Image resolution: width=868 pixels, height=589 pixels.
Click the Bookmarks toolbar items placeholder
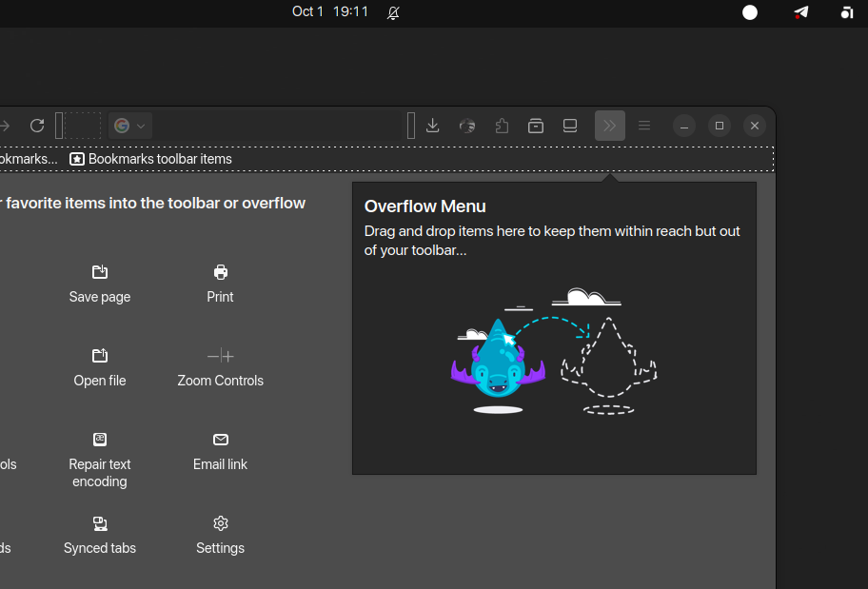point(150,159)
